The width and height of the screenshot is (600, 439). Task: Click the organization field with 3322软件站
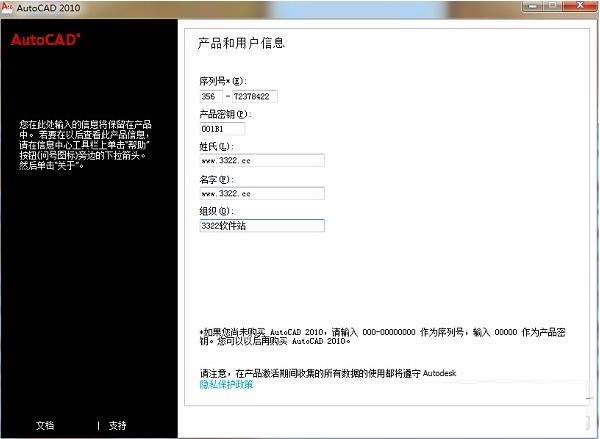pos(262,225)
